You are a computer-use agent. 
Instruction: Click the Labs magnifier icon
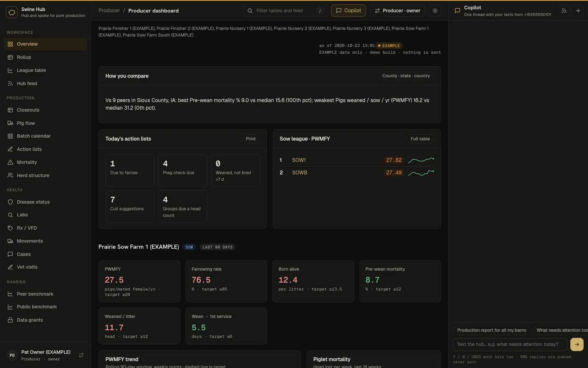[x=10, y=215]
